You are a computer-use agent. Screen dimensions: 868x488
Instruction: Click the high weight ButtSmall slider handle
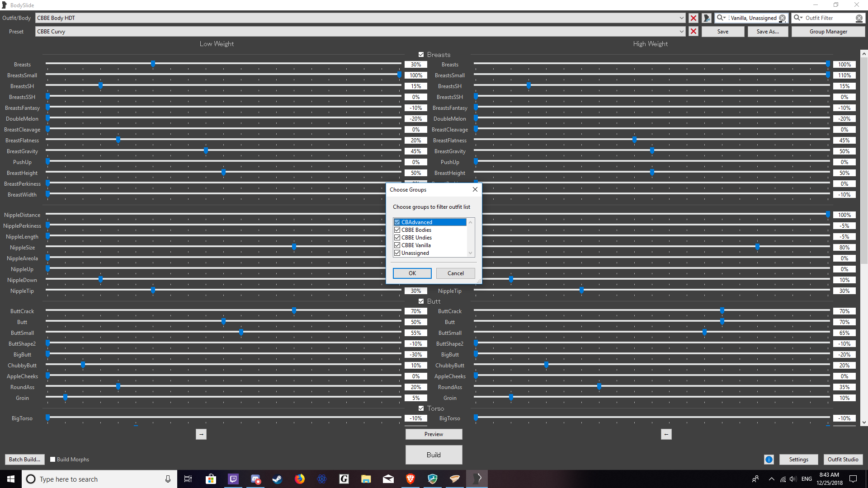[x=705, y=332]
